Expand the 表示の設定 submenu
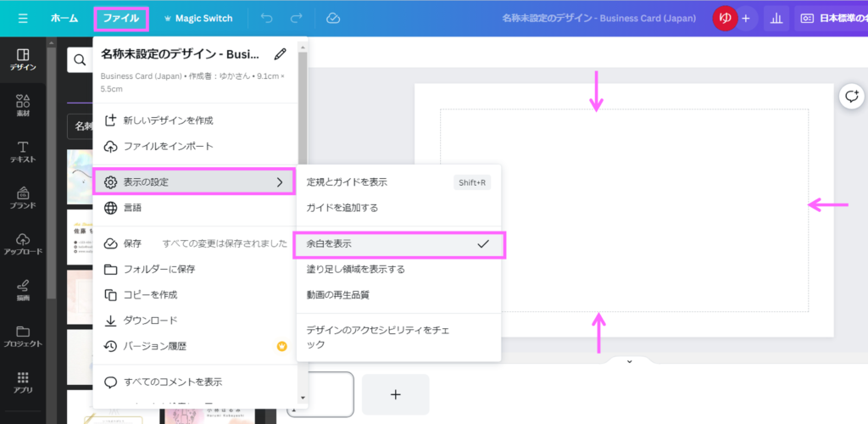Screen dimensions: 868x424 point(194,181)
